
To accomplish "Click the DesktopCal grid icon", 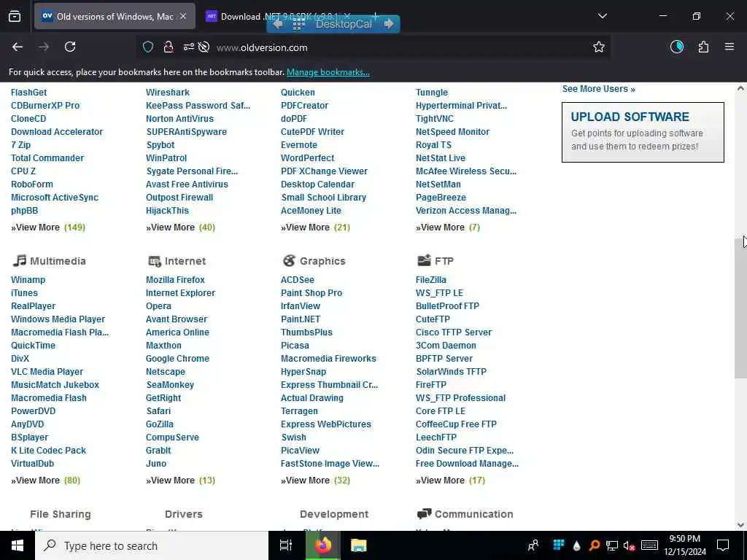I will tap(298, 24).
